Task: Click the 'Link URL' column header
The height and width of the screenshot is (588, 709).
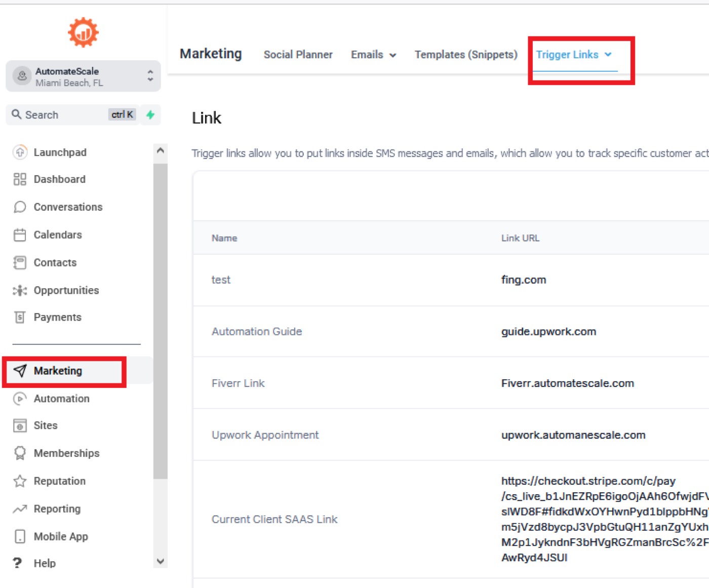Action: pyautogui.click(x=520, y=238)
